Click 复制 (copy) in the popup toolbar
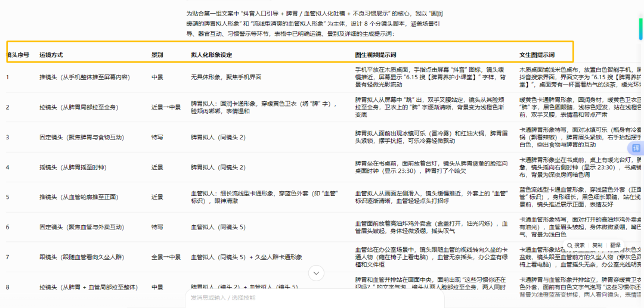644x308 pixels. [597, 245]
